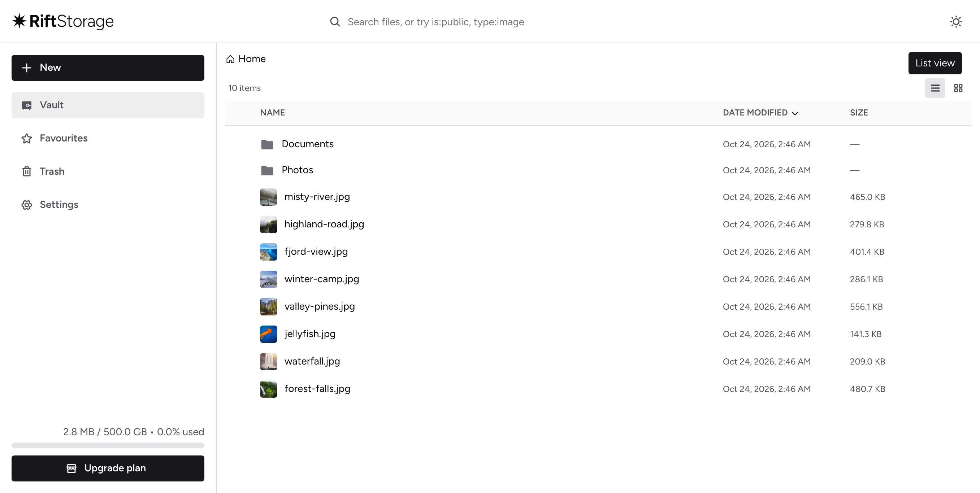Image resolution: width=980 pixels, height=493 pixels.
Task: Open Settings in sidebar
Action: pyautogui.click(x=108, y=205)
